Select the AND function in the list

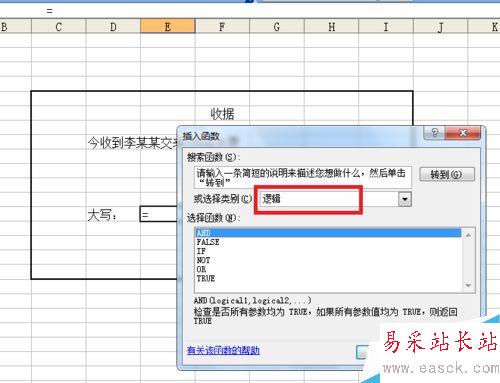[x=328, y=233]
